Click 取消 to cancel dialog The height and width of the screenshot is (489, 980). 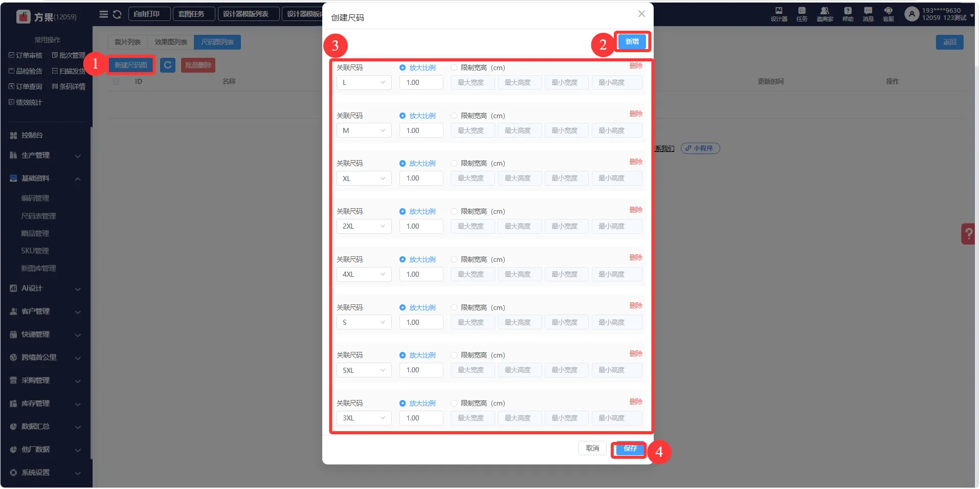[592, 448]
